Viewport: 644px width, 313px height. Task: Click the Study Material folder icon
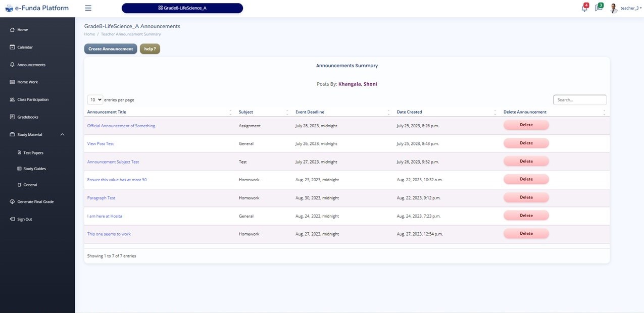12,134
